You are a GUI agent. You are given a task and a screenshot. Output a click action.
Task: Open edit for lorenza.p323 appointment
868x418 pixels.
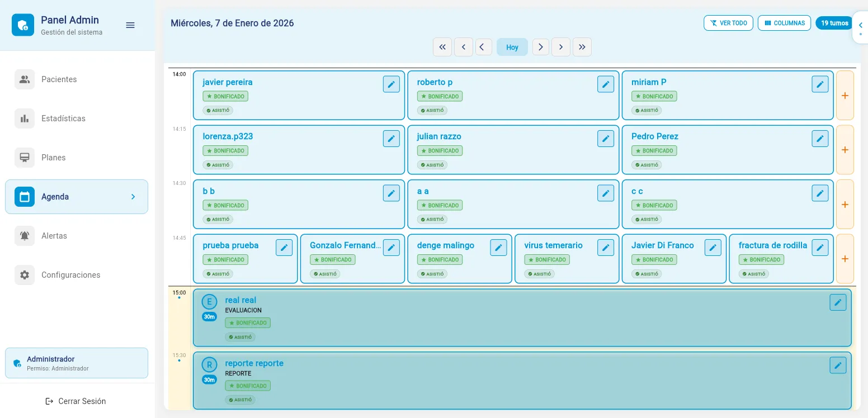391,139
